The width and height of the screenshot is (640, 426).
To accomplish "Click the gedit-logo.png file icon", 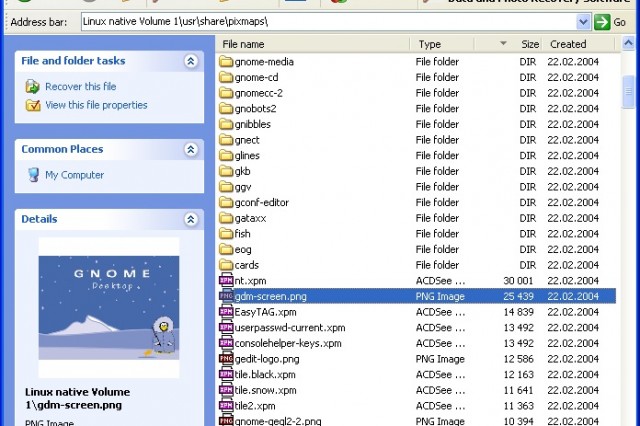I will [x=226, y=359].
